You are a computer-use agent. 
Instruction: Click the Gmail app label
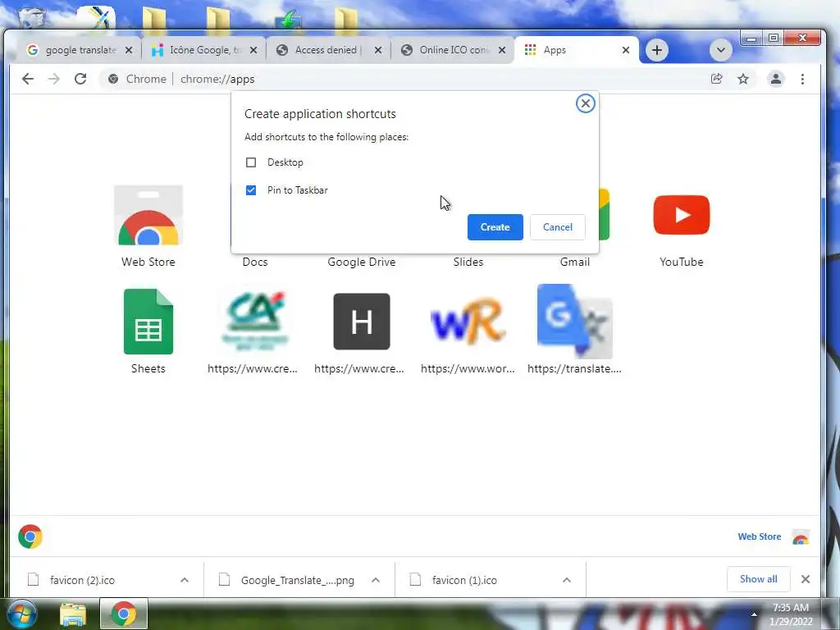[x=575, y=262]
